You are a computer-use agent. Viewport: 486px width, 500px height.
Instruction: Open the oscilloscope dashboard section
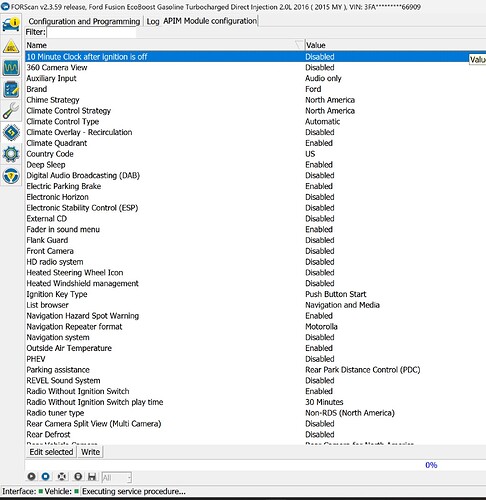point(11,68)
